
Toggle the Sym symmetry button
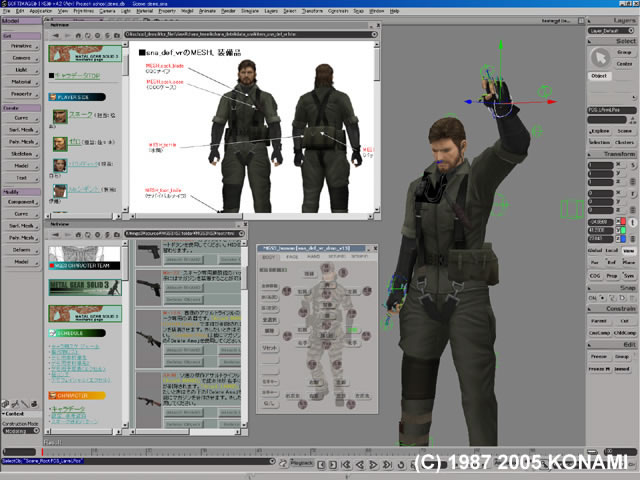[629, 276]
